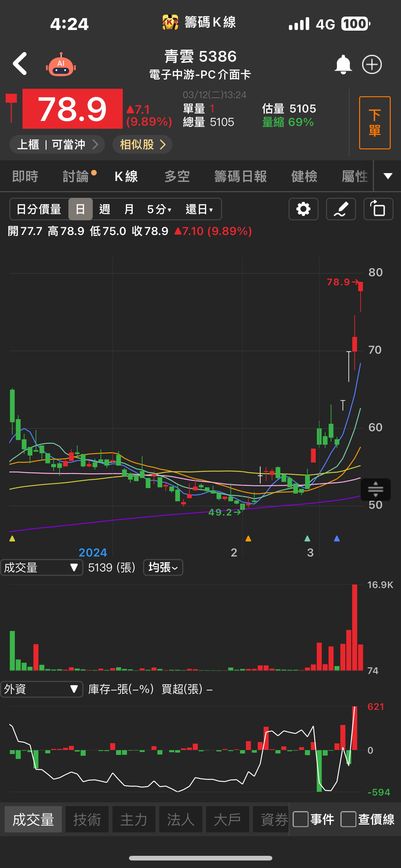The image size is (401, 868).
Task: Open chart settings gear icon
Action: point(303,209)
